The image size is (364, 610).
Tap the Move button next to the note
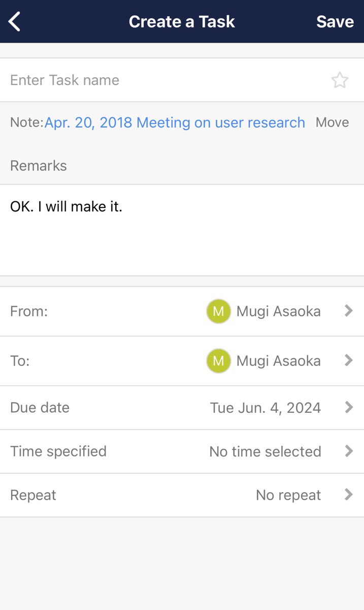(332, 122)
